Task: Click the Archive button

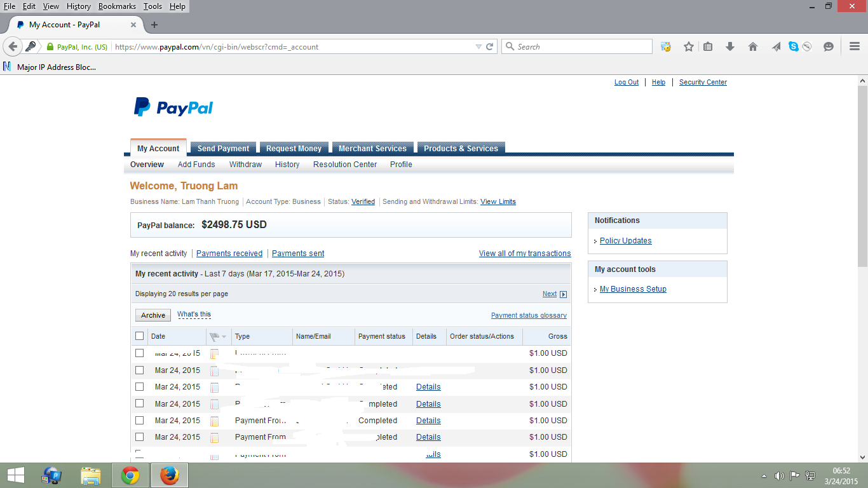Action: (x=153, y=315)
